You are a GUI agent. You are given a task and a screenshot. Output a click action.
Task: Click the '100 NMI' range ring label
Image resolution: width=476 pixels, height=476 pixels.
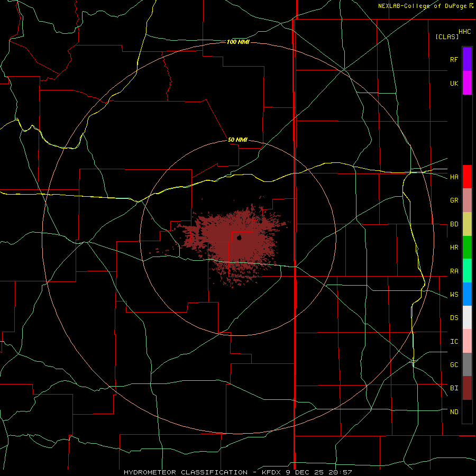coord(238,42)
